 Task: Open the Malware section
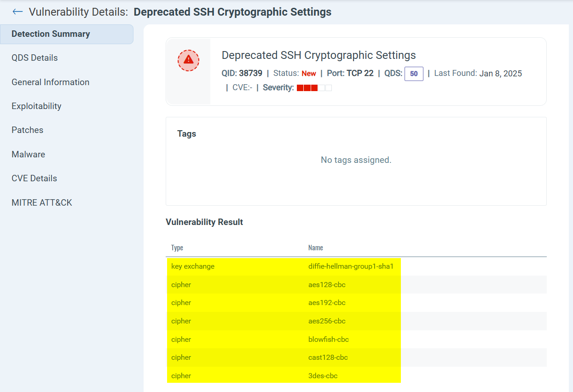click(x=28, y=154)
